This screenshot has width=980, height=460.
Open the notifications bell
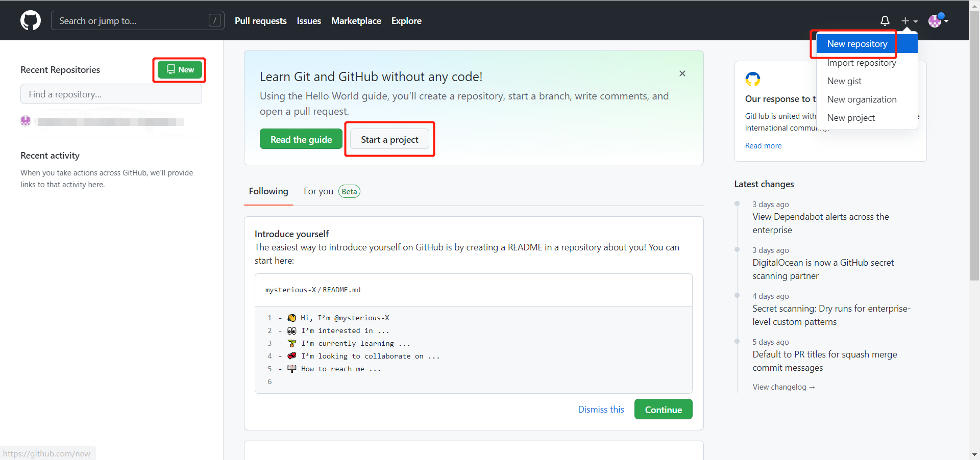(885, 21)
